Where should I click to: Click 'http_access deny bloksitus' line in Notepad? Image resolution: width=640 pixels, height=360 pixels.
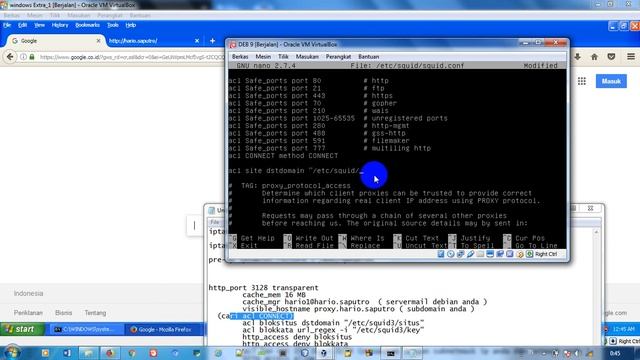click(297, 337)
